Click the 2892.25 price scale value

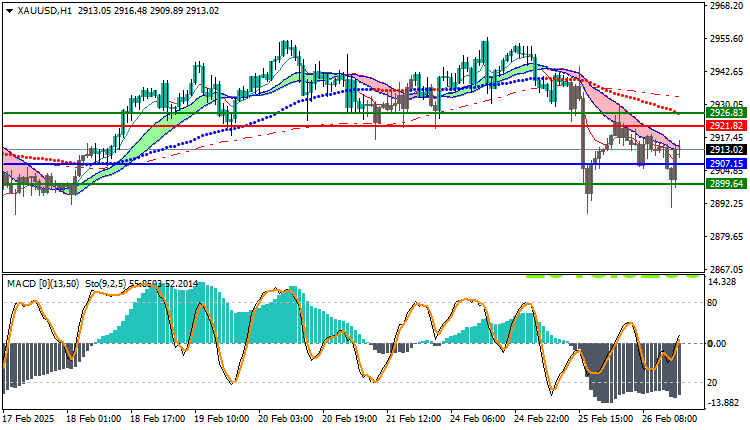[726, 204]
